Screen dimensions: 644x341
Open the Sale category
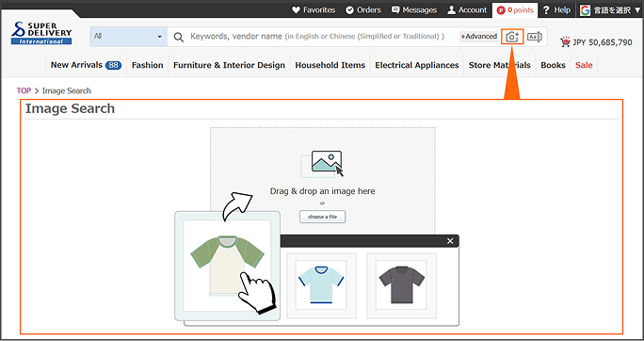pos(584,65)
